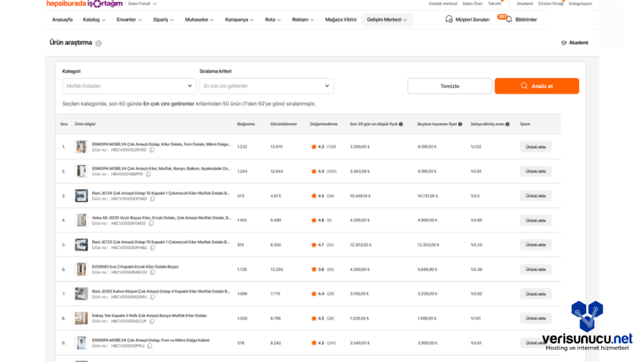Click Ürünü ekle for EVDEMO Eva 2 row

click(536, 269)
